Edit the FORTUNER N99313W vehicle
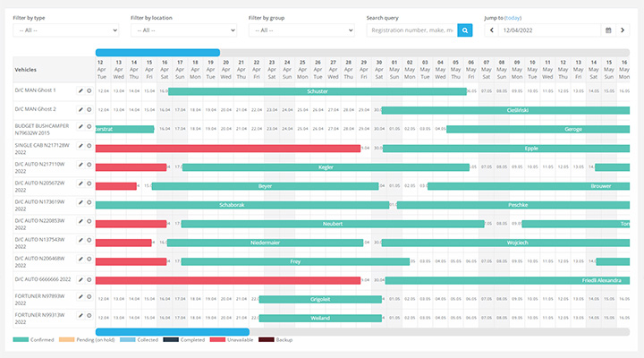This screenshot has width=644, height=358. (80, 316)
